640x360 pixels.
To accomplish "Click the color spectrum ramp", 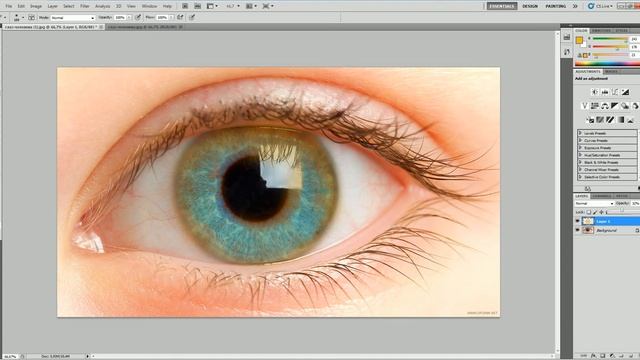I will point(607,64).
